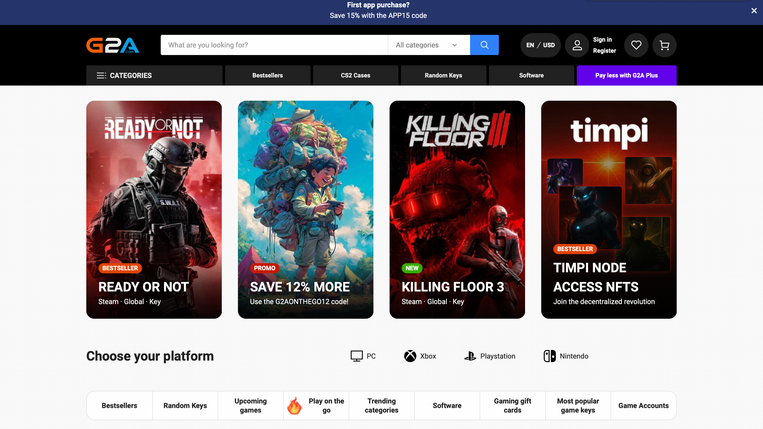Viewport: 763px width, 429px height.
Task: Close the app purchase promo banner
Action: point(754,10)
